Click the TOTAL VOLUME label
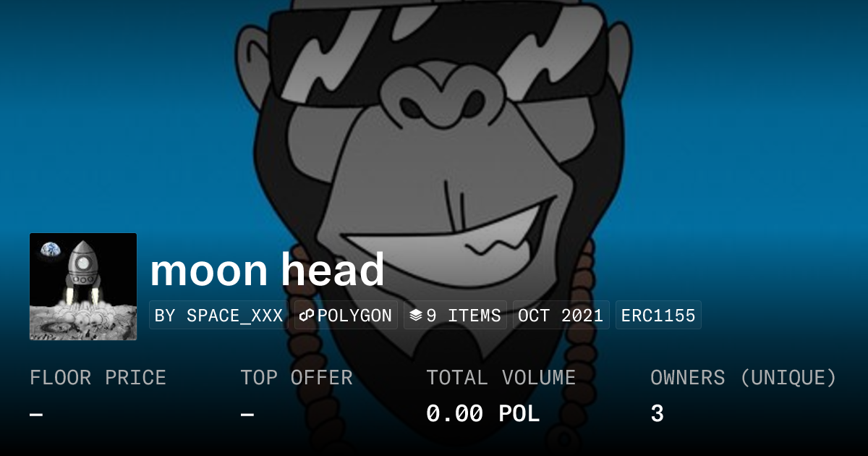 coord(501,378)
